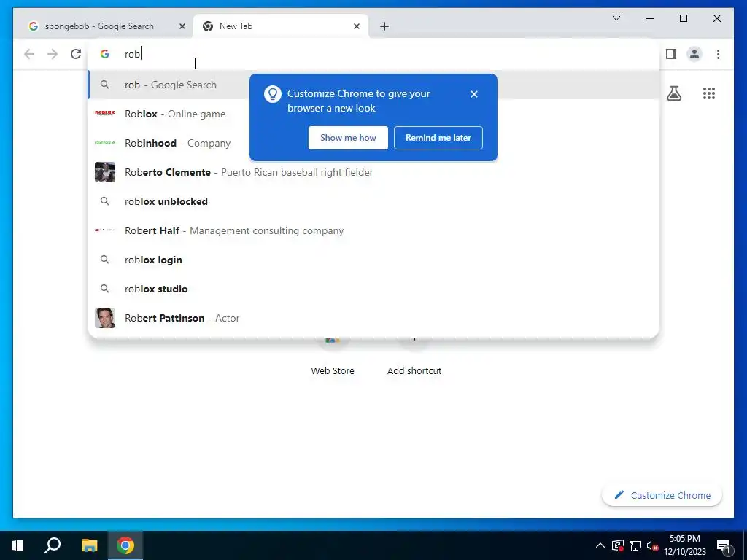Click the network tray icon

635,545
